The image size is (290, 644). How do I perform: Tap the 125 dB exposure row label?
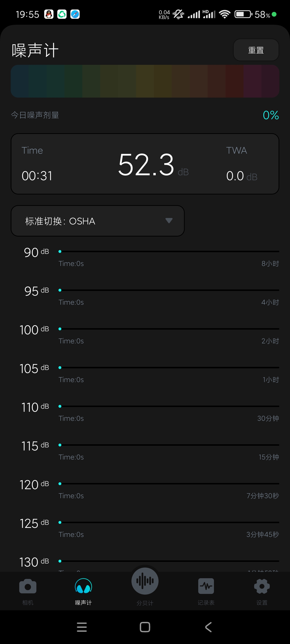34,523
